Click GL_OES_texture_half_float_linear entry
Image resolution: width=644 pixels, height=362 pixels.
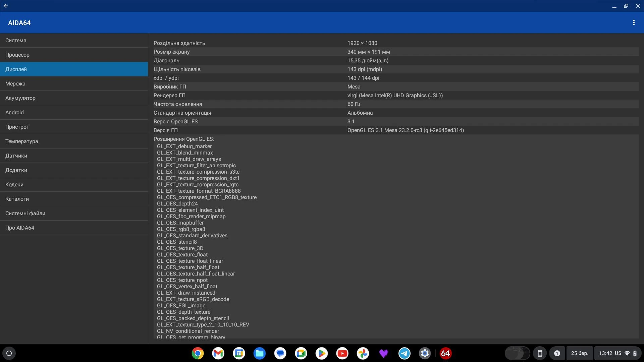[196, 274]
